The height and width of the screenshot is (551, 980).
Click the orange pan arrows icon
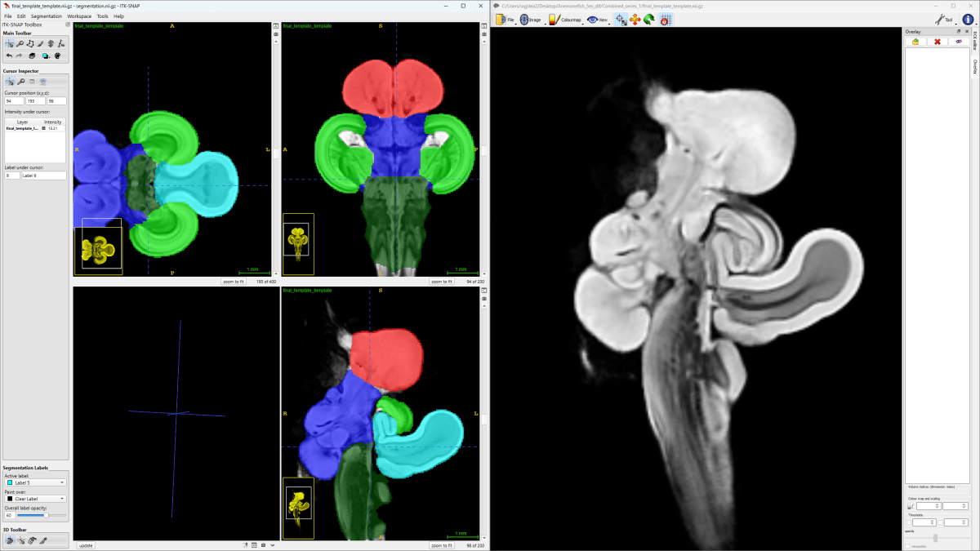[635, 20]
